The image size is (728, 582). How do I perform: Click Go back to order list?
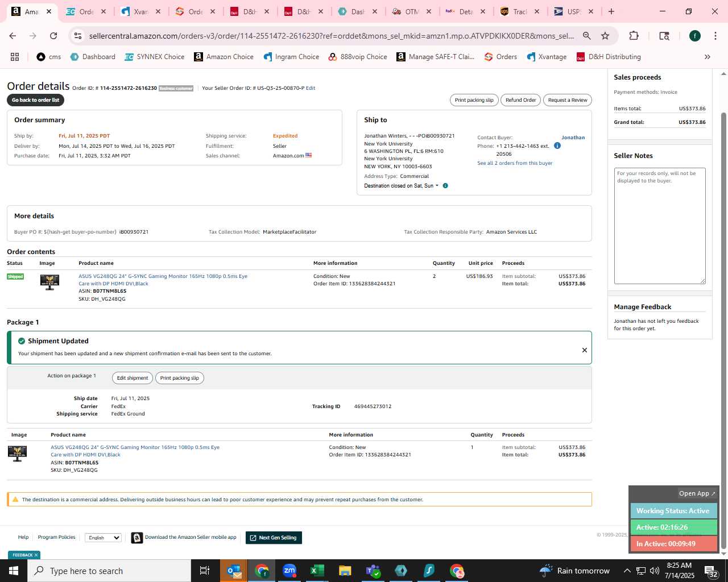[x=35, y=100]
